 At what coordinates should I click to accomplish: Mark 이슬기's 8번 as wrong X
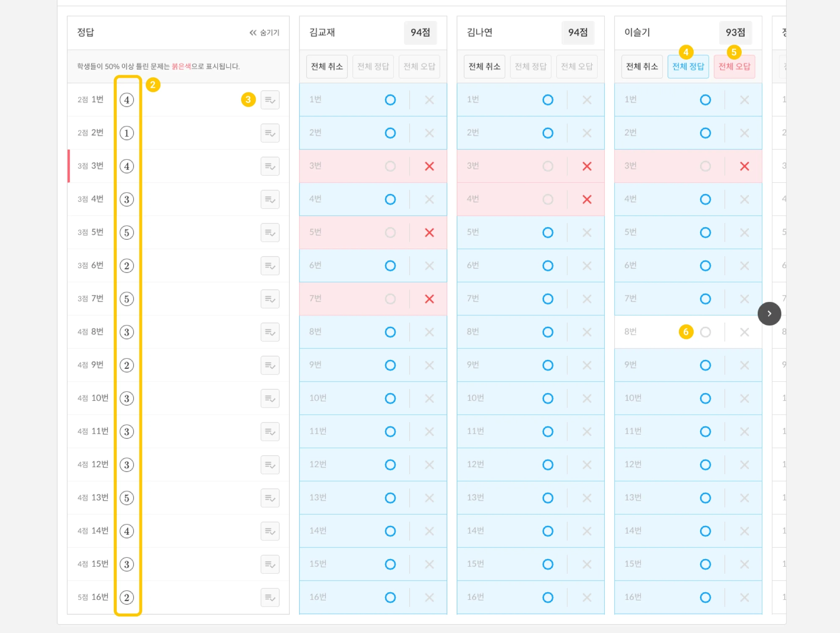(744, 332)
